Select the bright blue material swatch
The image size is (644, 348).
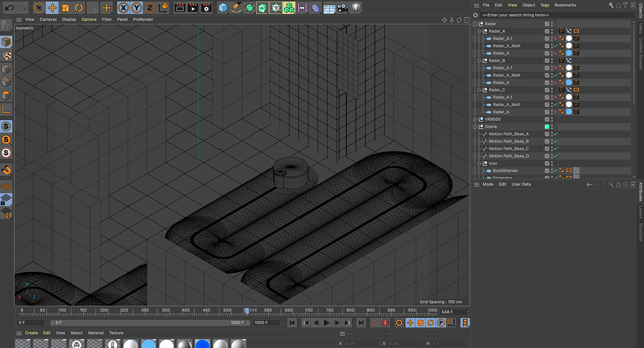coord(202,344)
